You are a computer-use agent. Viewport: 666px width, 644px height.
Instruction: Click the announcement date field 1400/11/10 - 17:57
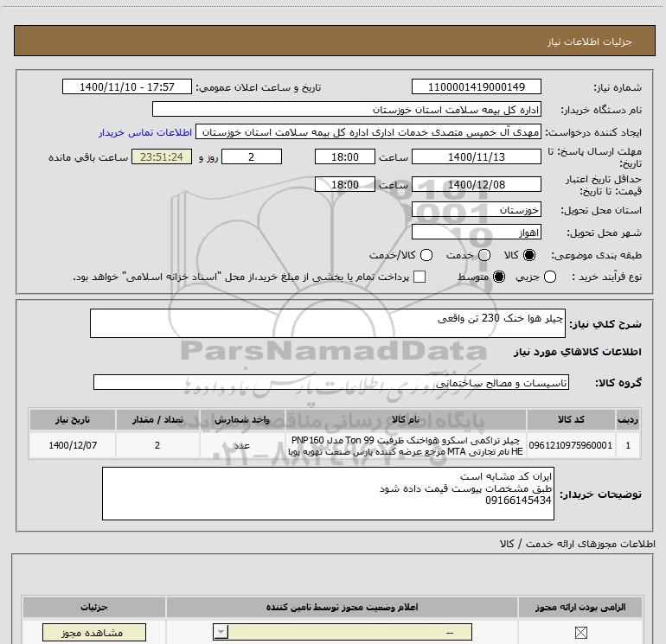pos(127,86)
